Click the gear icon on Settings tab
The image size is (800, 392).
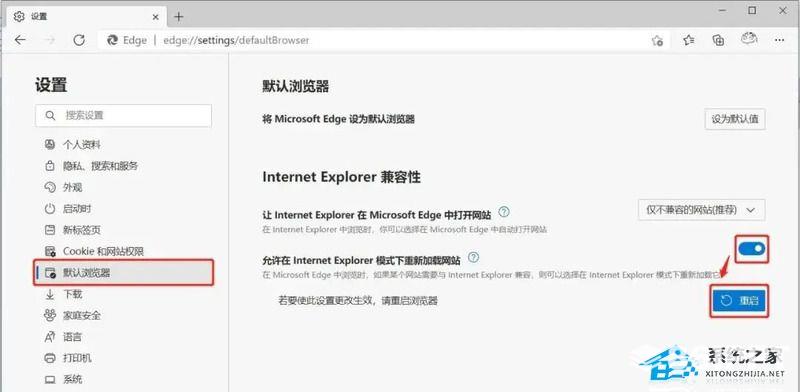[x=19, y=16]
